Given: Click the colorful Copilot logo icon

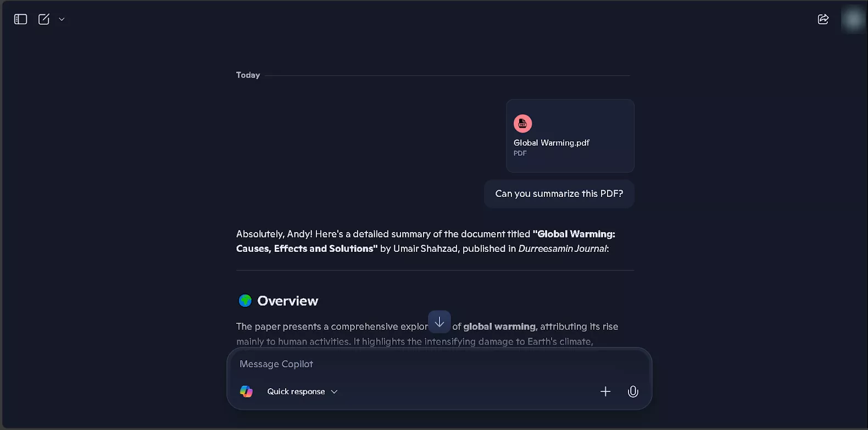Looking at the screenshot, I should [x=247, y=392].
